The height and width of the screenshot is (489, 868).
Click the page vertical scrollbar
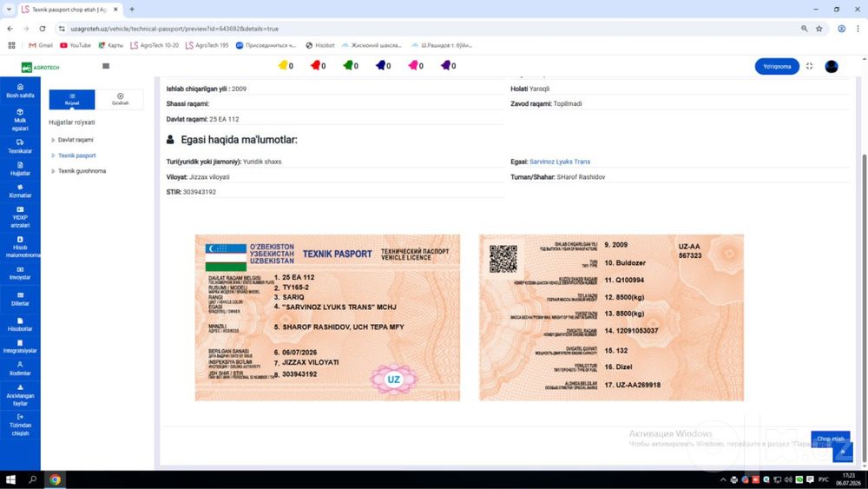click(865, 307)
